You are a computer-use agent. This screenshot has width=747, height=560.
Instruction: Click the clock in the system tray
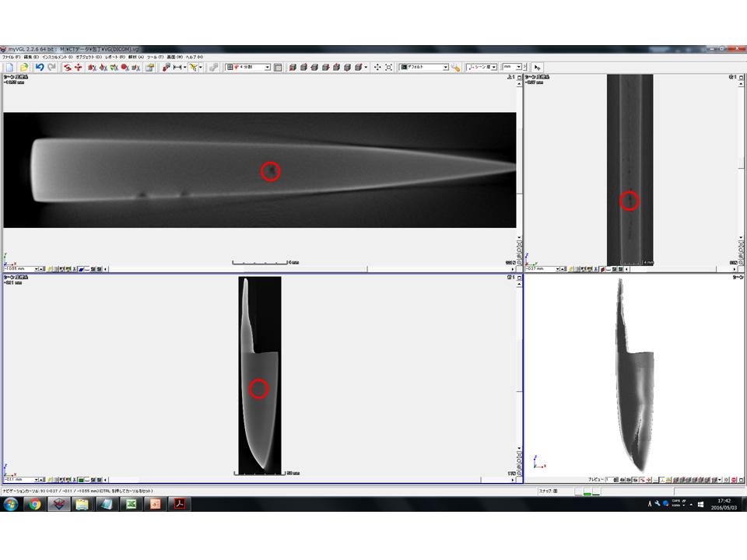(x=724, y=504)
